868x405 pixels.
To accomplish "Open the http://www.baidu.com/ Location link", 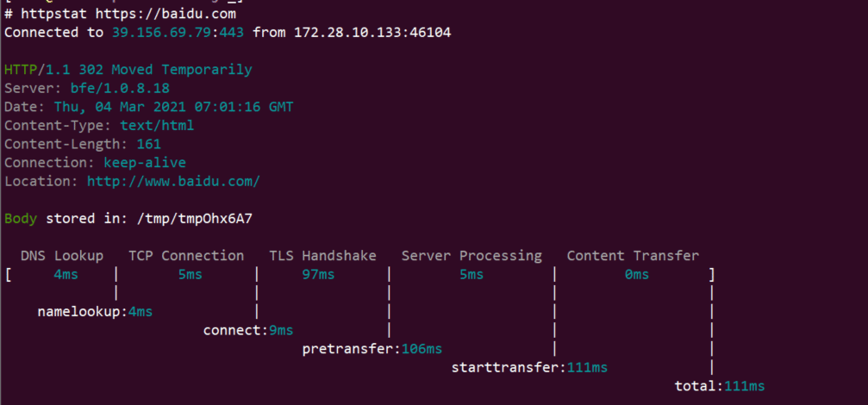I will pos(173,182).
